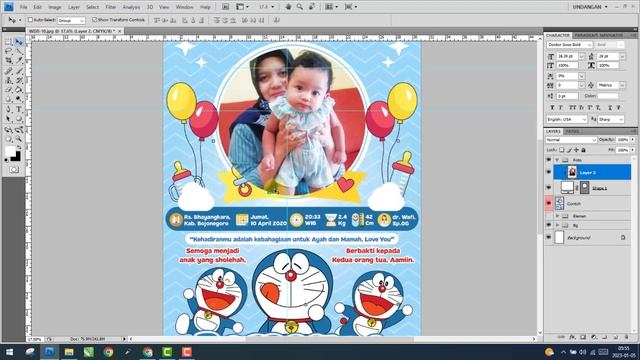Open the Arrange Documents button
The width and height of the screenshot is (640, 360).
pos(331,7)
